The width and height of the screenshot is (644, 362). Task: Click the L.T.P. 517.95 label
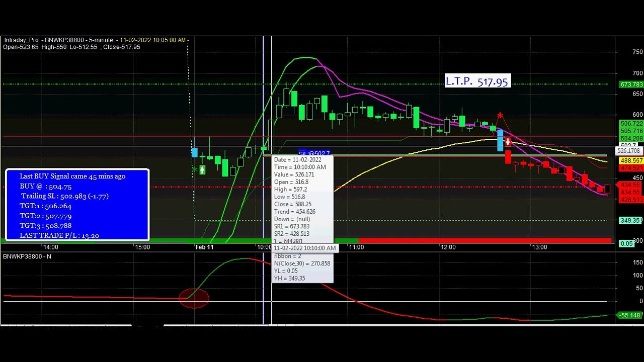pyautogui.click(x=477, y=81)
